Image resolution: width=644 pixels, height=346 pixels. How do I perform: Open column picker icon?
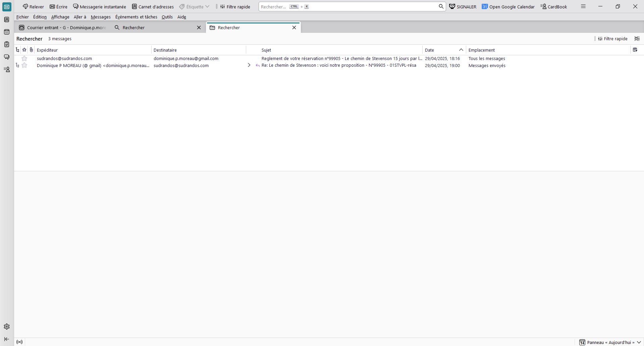tap(635, 50)
